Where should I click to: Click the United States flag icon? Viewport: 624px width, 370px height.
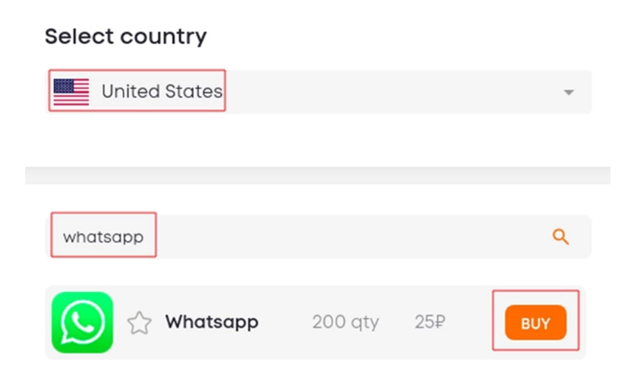coord(71,92)
